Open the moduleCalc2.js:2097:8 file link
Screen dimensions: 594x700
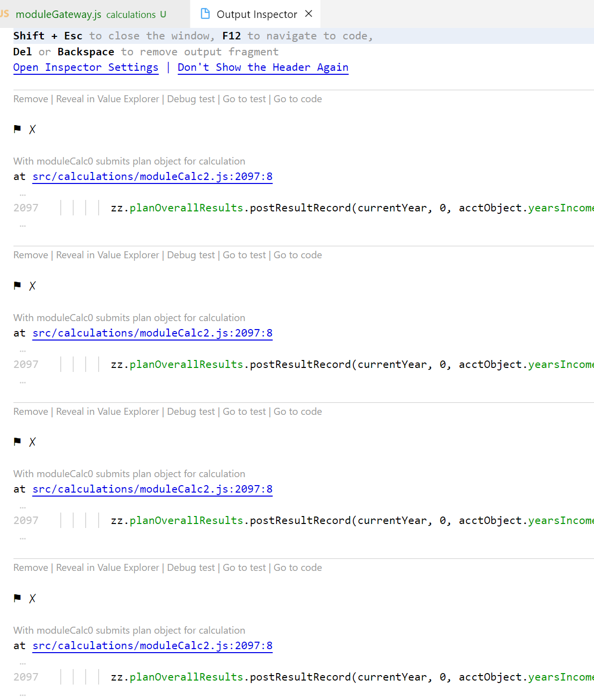pos(152,176)
